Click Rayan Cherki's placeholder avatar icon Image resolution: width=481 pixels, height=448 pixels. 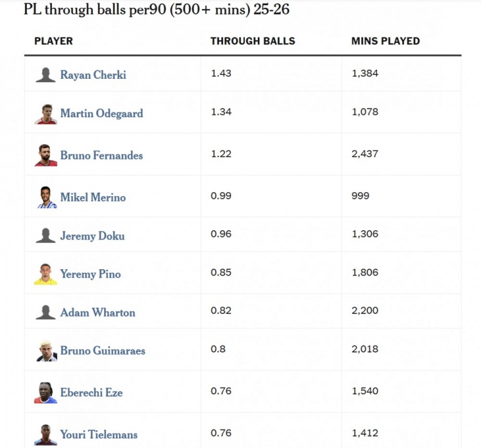(x=46, y=75)
